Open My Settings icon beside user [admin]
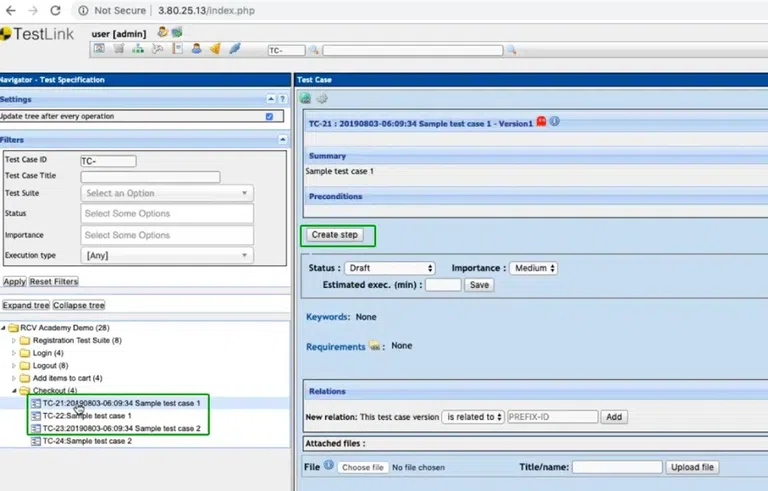768x491 pixels. [x=163, y=32]
